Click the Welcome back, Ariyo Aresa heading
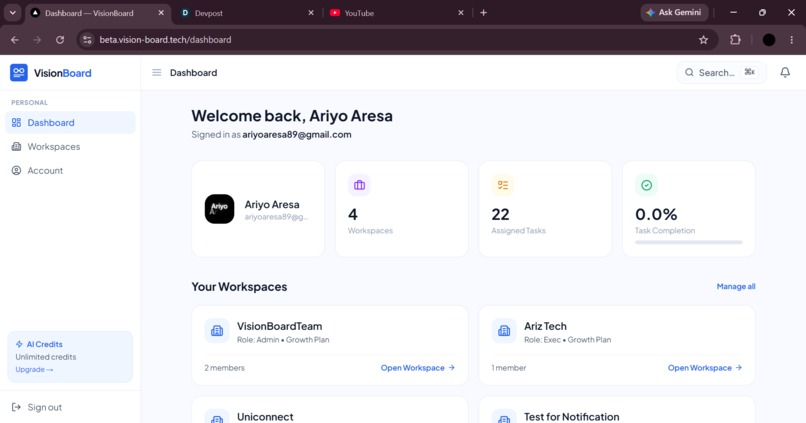This screenshot has width=806, height=423. pyautogui.click(x=292, y=116)
